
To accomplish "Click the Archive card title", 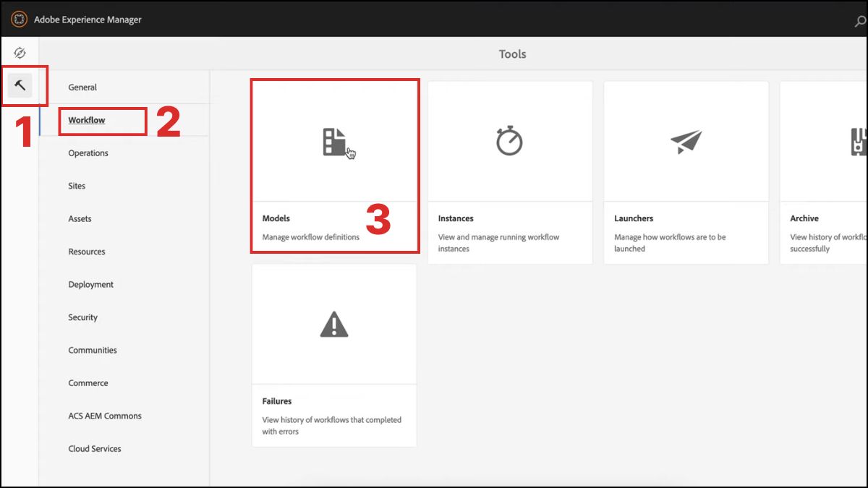I will [804, 218].
